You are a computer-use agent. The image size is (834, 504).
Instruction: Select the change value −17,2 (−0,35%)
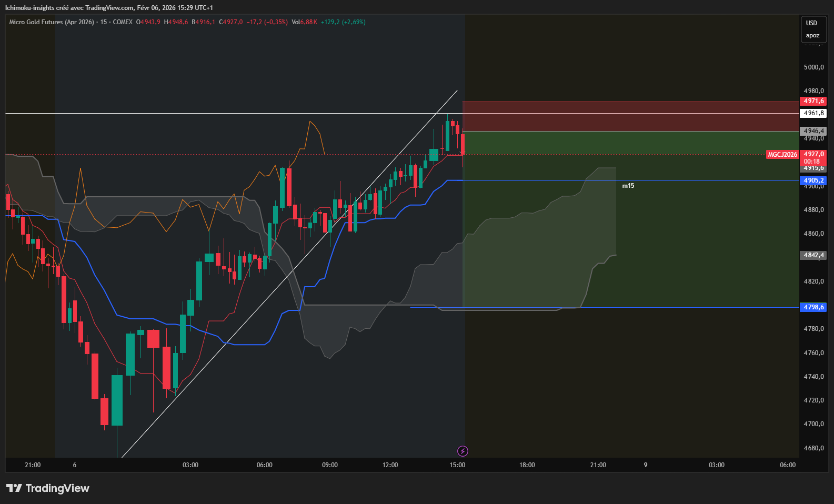click(267, 22)
